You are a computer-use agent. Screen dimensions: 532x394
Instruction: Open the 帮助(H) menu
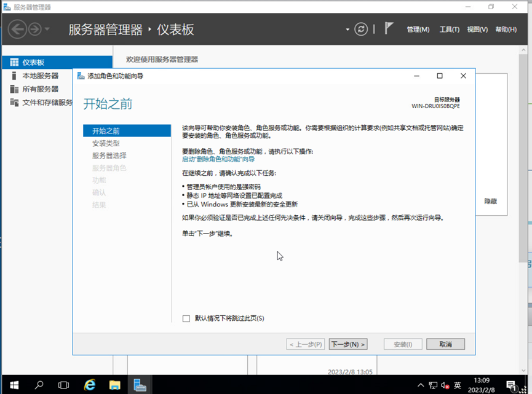506,30
